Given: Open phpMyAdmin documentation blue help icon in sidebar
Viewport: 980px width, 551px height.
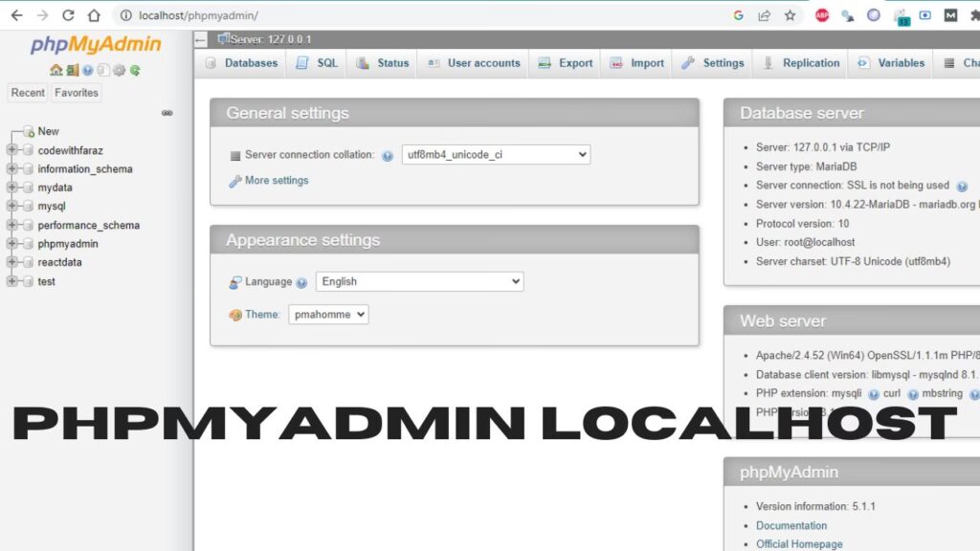Looking at the screenshot, I should [88, 70].
